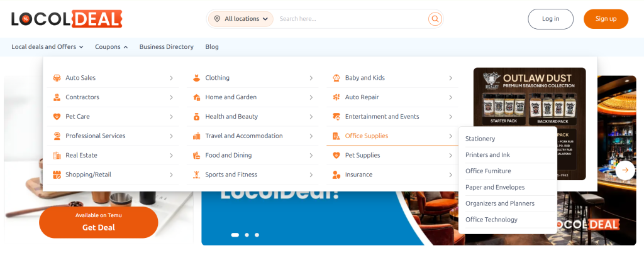
Task: Click the Insurance category icon
Action: tap(336, 175)
